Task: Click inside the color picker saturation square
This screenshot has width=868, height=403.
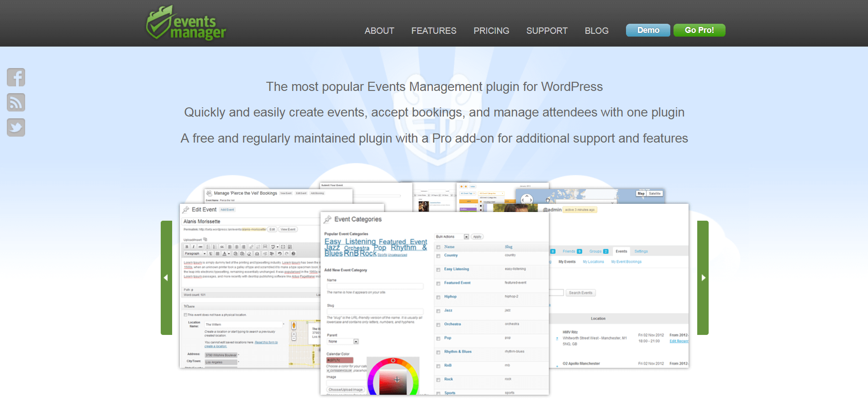Action: 393,383
